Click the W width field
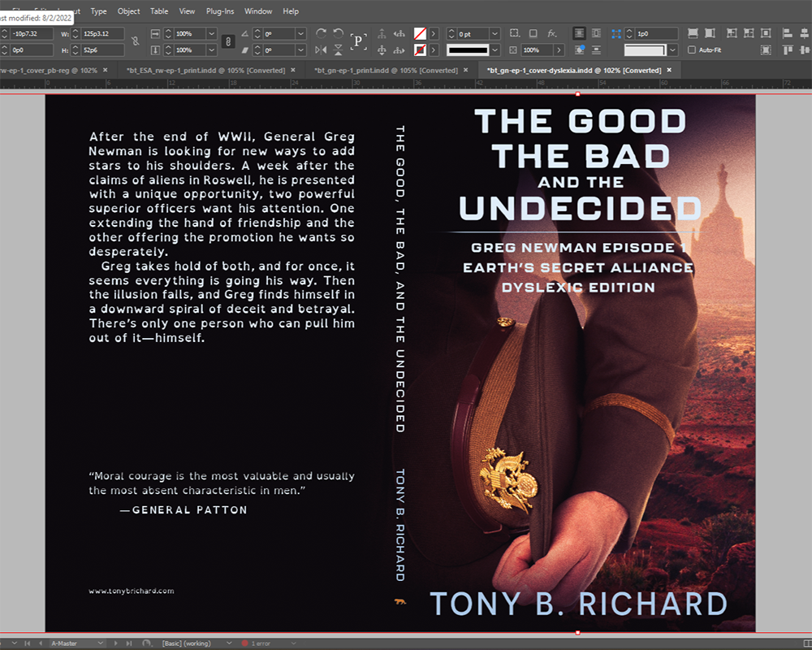Viewport: 812px width, 650px height. [x=101, y=33]
